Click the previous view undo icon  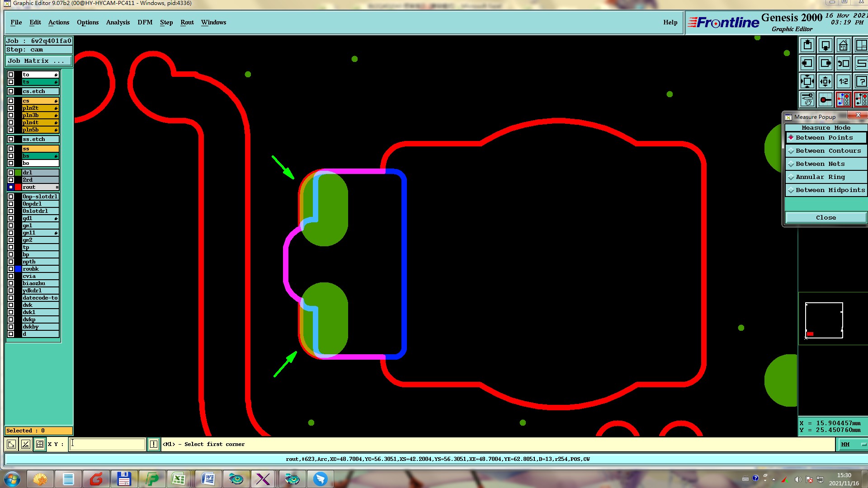(843, 64)
